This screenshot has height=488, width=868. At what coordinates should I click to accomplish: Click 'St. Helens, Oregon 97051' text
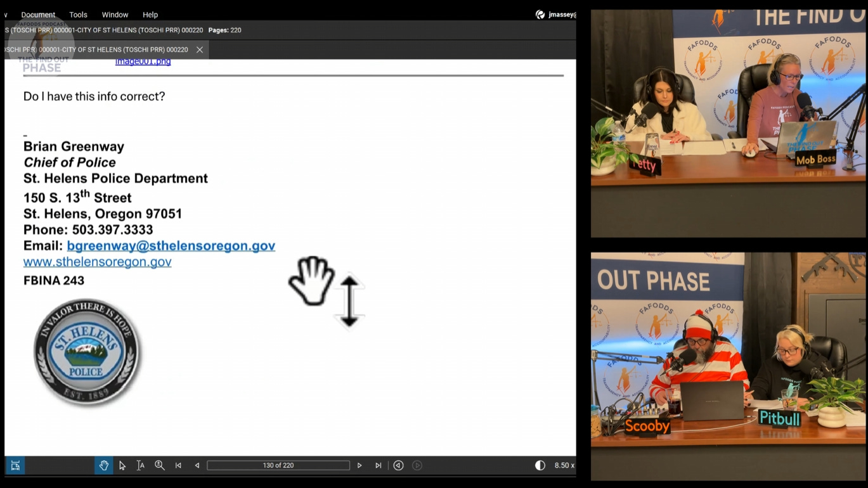coord(103,214)
